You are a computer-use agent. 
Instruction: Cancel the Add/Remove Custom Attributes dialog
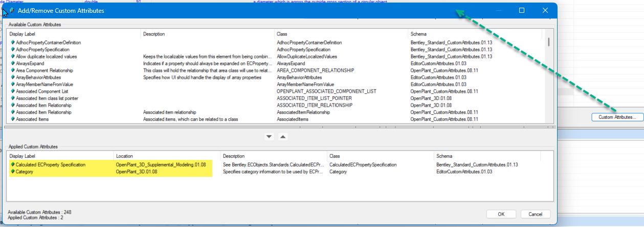pos(536,214)
